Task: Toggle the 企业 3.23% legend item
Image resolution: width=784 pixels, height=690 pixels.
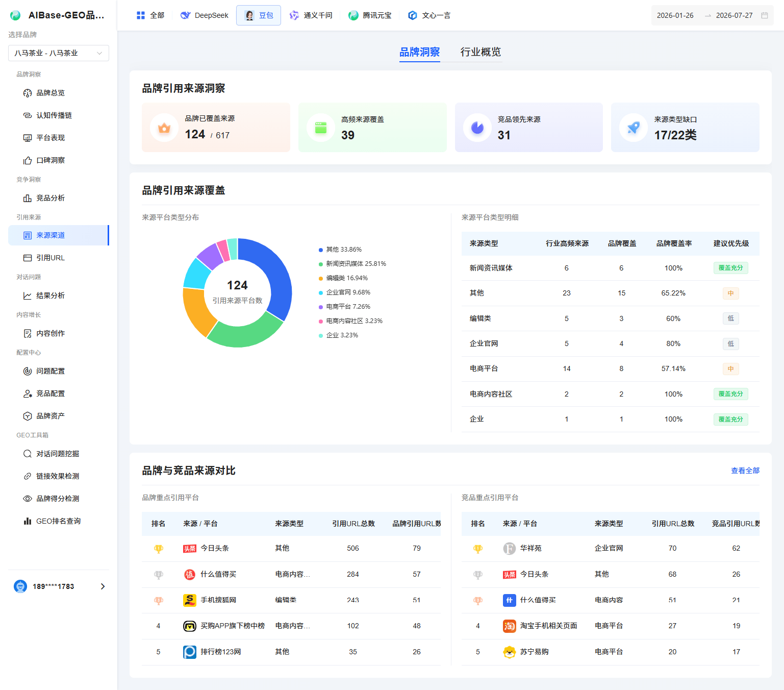Action: pyautogui.click(x=338, y=335)
